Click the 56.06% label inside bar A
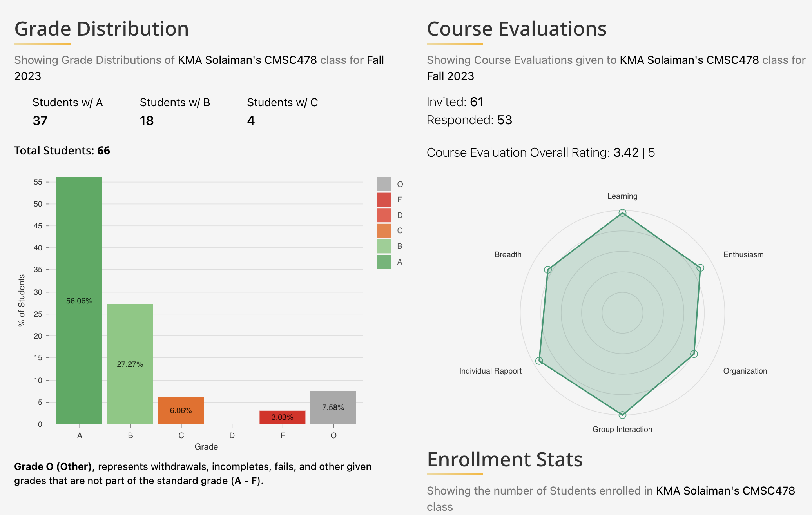The height and width of the screenshot is (515, 812). pos(79,301)
